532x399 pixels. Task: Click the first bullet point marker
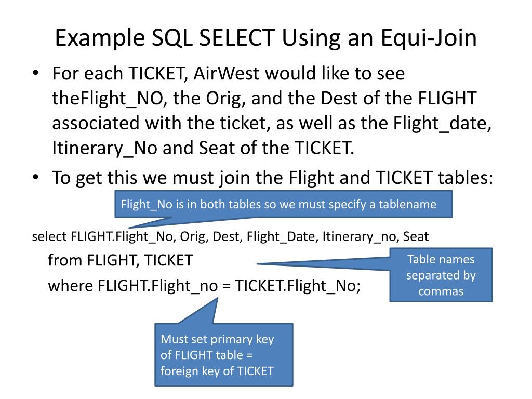point(36,73)
